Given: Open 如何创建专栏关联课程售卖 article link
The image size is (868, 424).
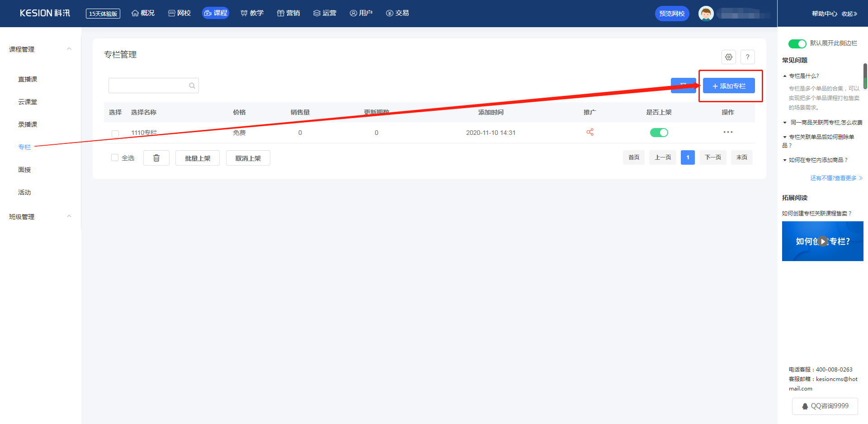Looking at the screenshot, I should coord(817,214).
